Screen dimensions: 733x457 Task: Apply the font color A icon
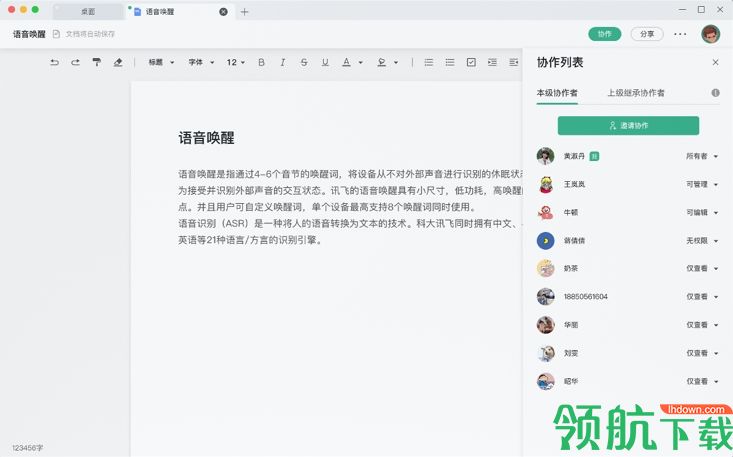(346, 62)
